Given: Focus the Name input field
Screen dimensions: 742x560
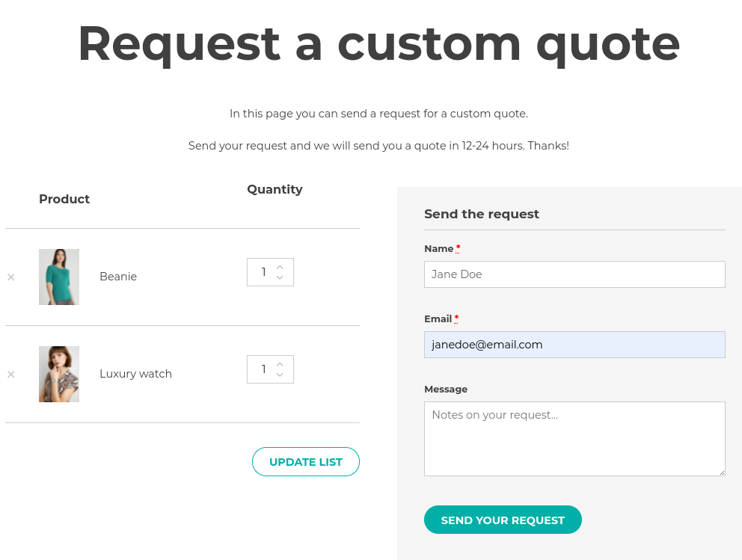Looking at the screenshot, I should click(x=574, y=274).
